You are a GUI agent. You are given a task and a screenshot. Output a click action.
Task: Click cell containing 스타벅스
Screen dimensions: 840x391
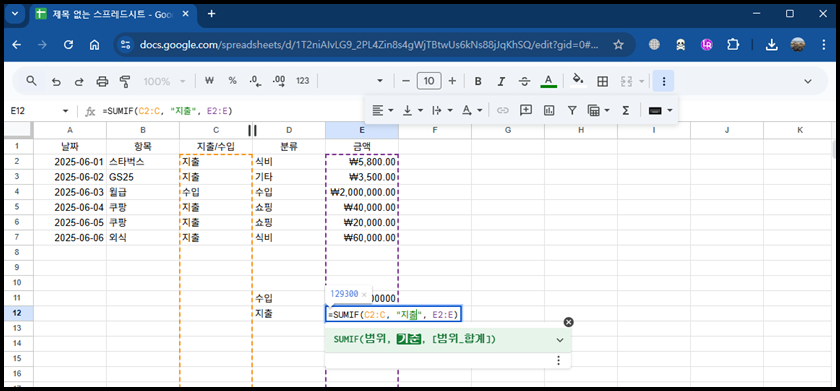click(x=143, y=161)
